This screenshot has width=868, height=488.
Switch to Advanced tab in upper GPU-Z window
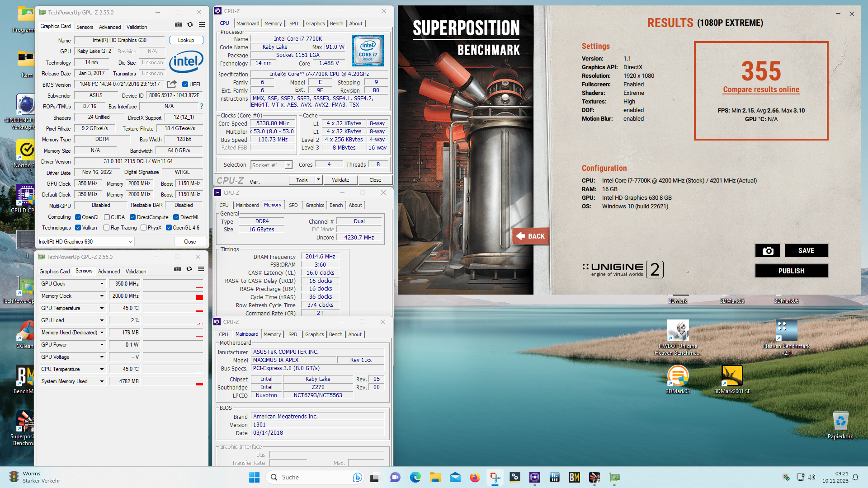(110, 27)
